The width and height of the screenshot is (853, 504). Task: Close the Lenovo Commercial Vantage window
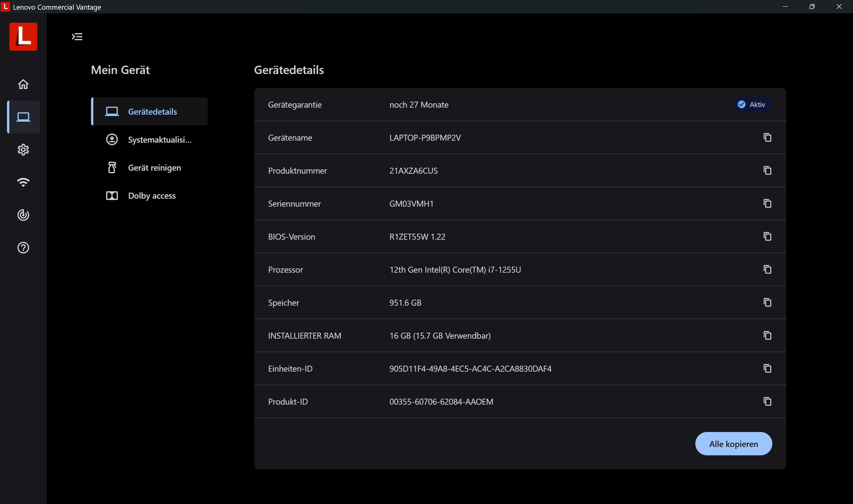[x=839, y=6]
